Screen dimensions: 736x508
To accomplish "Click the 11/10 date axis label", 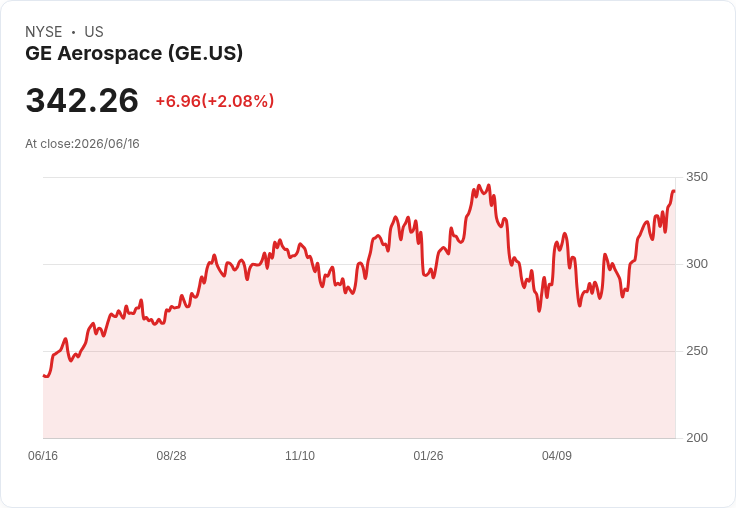I will [x=300, y=455].
